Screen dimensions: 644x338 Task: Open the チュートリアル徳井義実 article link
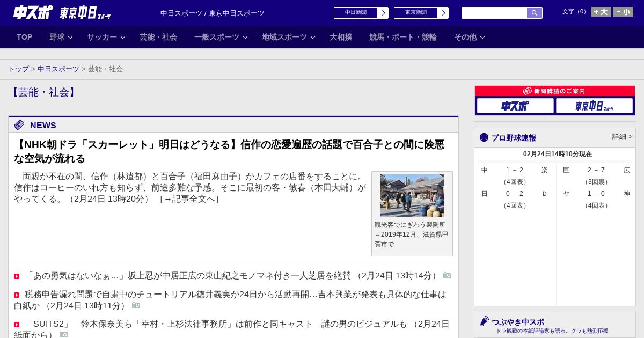(231, 300)
